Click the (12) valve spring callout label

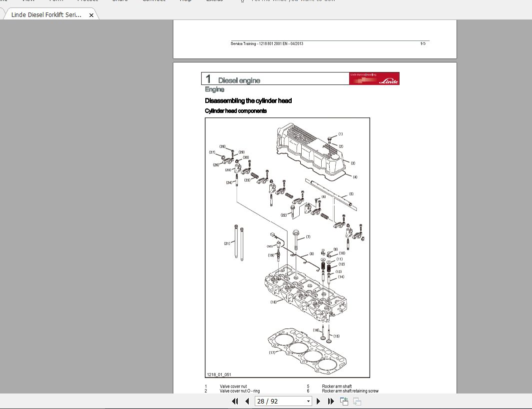341,264
